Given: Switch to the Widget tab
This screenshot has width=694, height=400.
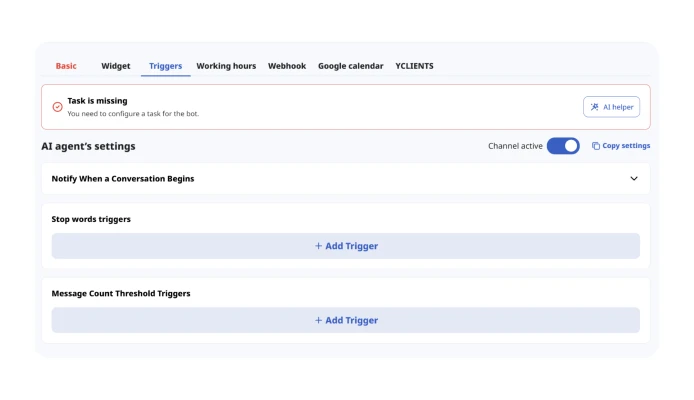Looking at the screenshot, I should click(115, 66).
